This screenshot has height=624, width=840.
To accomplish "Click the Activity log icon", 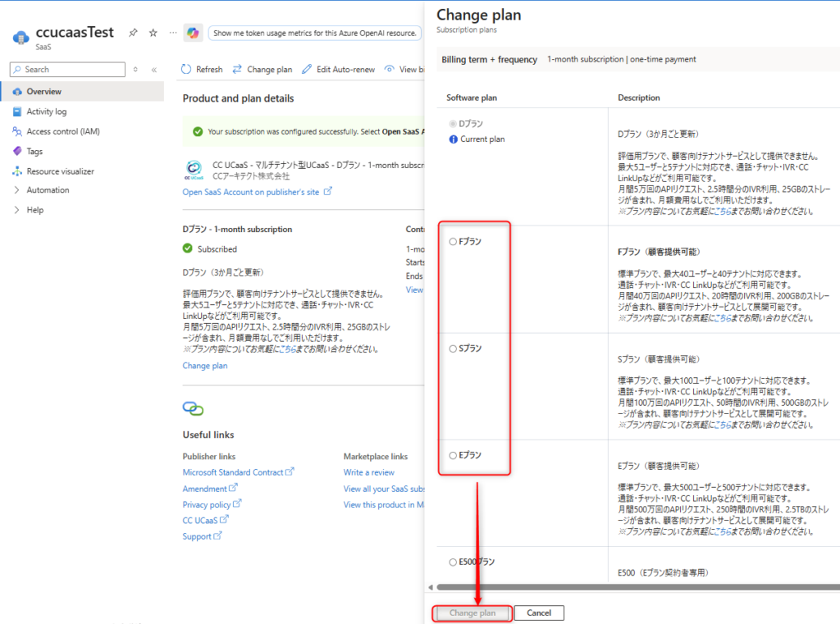I will pos(17,112).
